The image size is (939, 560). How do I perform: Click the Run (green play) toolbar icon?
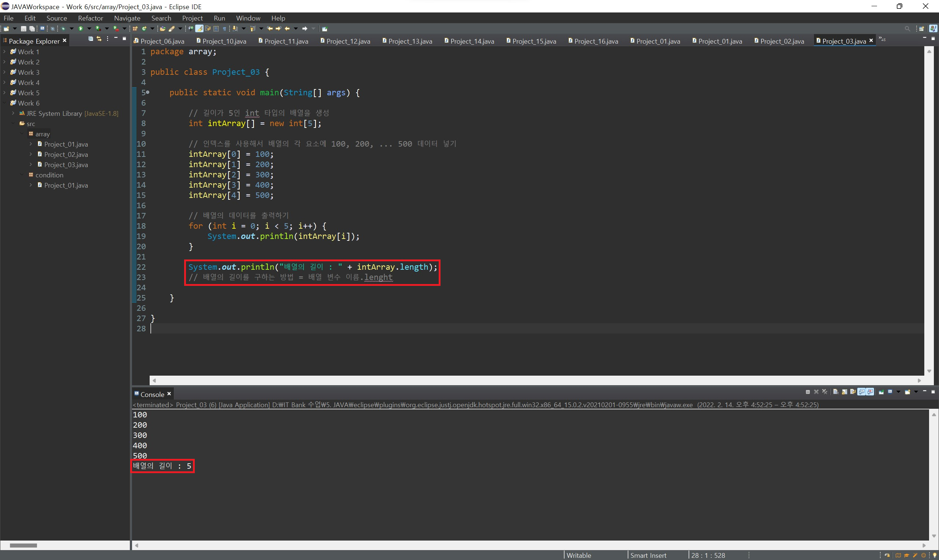coord(80,29)
